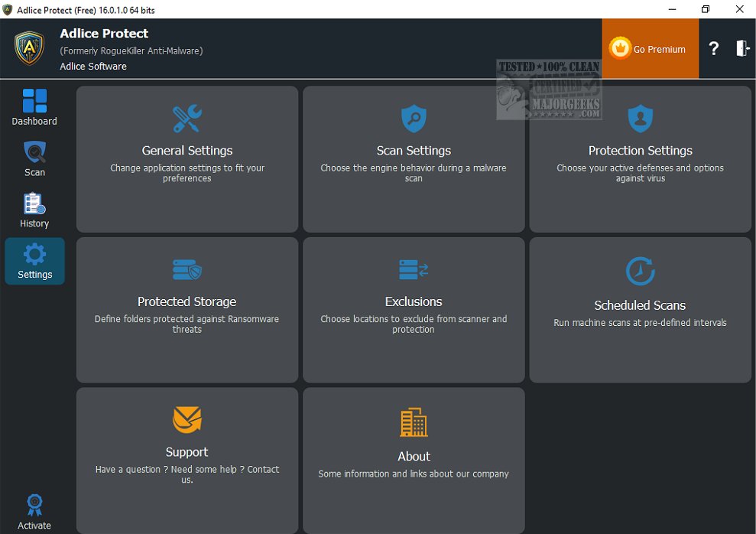Click the exit door icon in header
756x534 pixels.
(742, 48)
